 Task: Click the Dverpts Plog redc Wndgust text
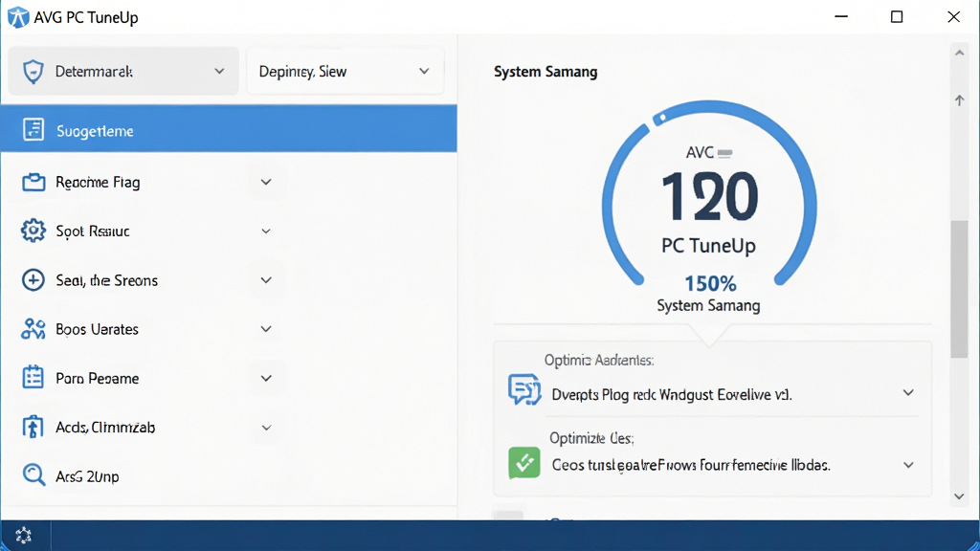tap(672, 395)
